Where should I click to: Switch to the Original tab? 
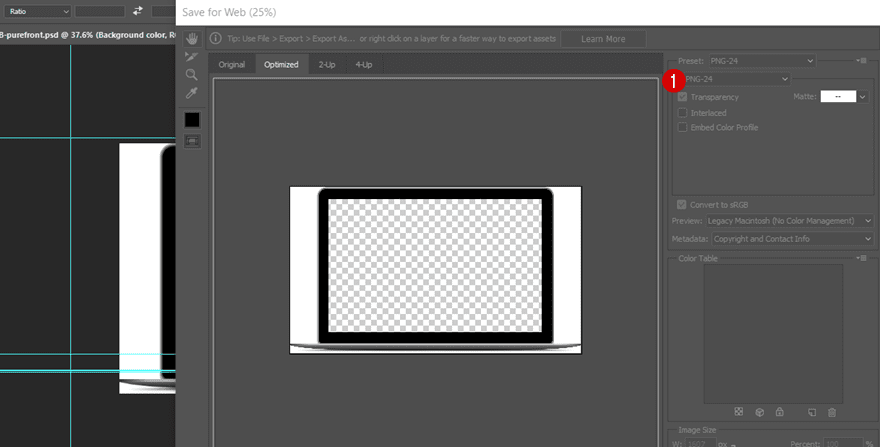[x=232, y=65]
